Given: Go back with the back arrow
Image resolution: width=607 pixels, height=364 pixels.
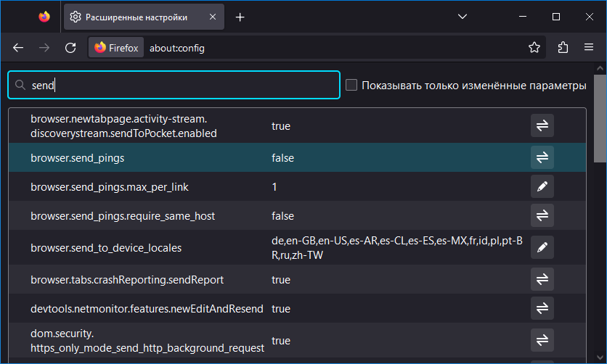Looking at the screenshot, I should coord(18,48).
